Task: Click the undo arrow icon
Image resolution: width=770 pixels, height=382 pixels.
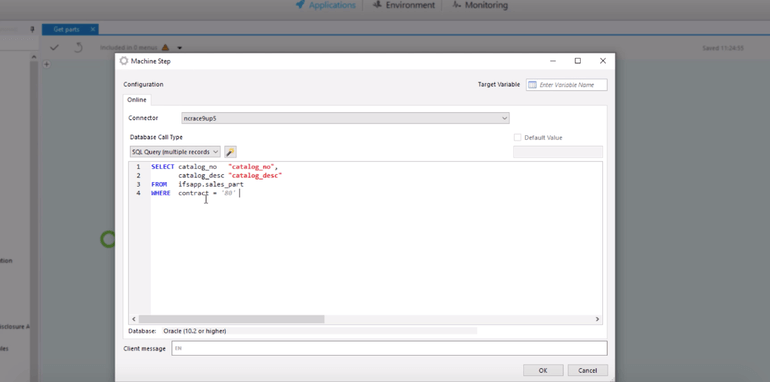Action: point(78,48)
